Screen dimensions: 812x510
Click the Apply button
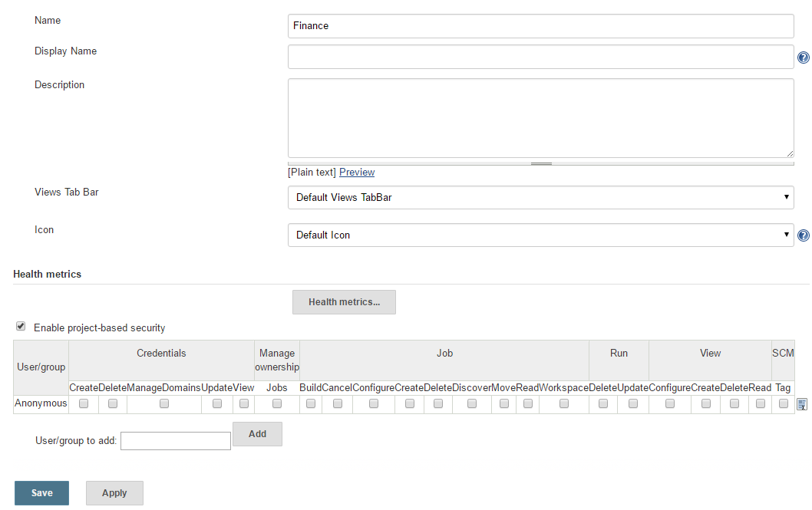tap(114, 493)
